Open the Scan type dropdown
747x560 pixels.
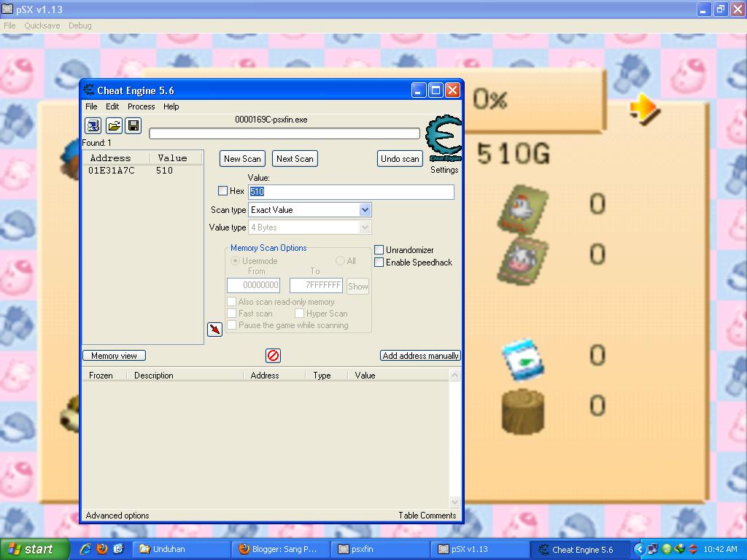(365, 209)
